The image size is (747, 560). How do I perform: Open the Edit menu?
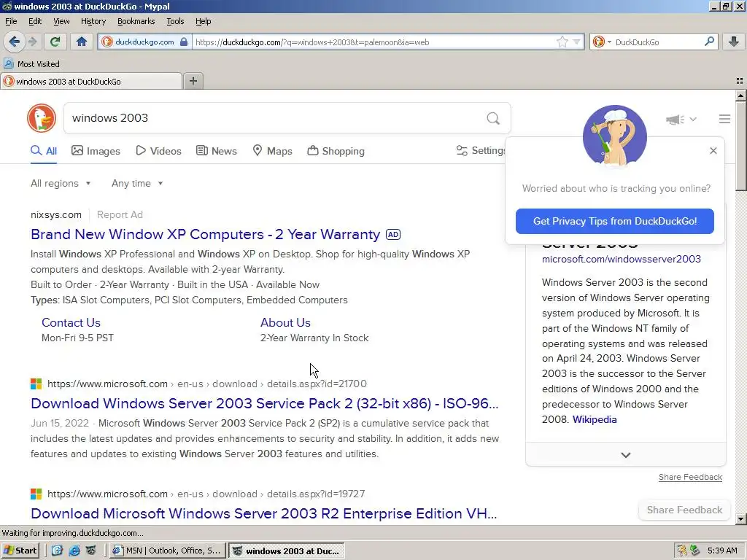(x=35, y=21)
